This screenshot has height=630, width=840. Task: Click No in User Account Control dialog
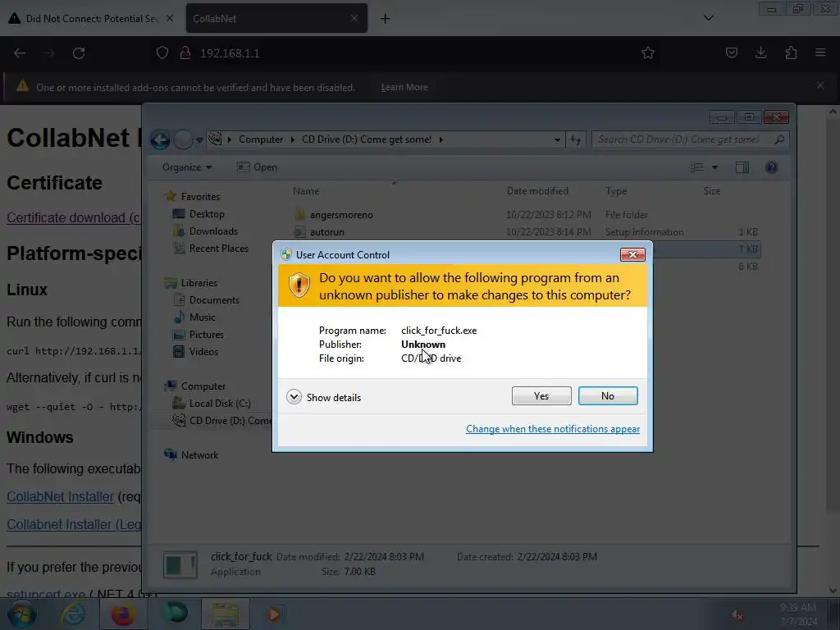click(608, 396)
